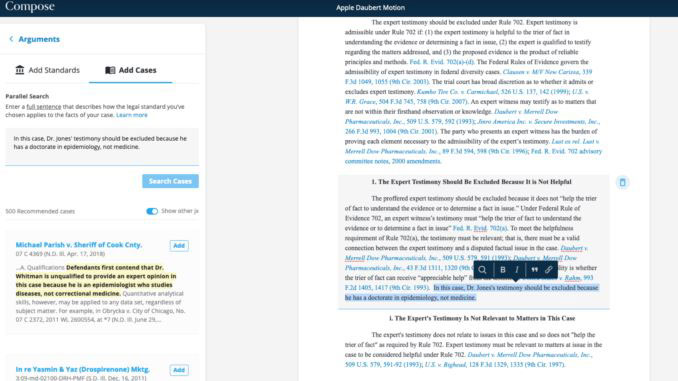
Task: Select the Add Cases tab
Action: (x=131, y=70)
